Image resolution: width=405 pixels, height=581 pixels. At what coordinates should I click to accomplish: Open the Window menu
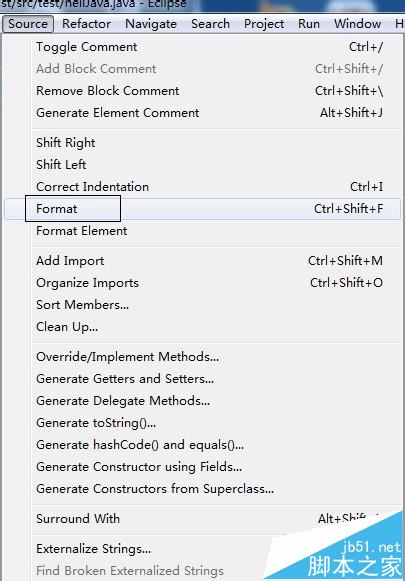(x=357, y=24)
